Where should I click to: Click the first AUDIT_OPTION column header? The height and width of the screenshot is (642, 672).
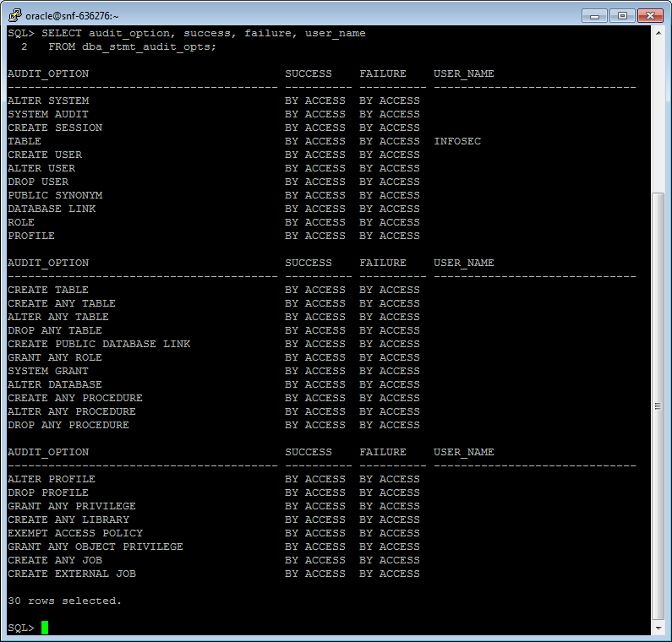(x=48, y=73)
